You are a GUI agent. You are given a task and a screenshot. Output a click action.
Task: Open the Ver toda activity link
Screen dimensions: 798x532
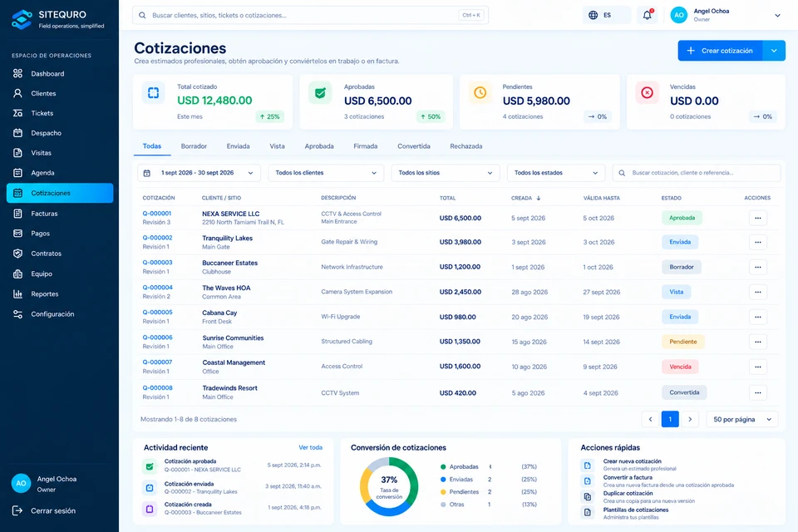point(310,447)
